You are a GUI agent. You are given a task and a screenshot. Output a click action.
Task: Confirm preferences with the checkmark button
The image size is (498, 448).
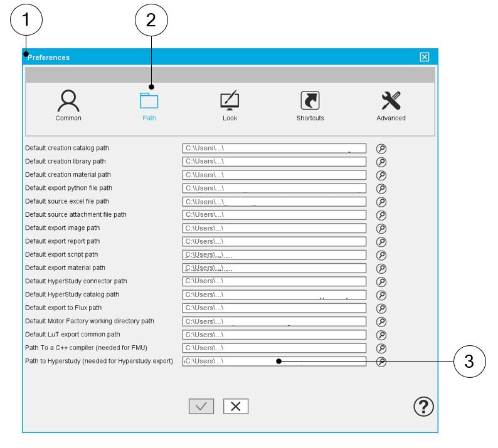pos(201,406)
